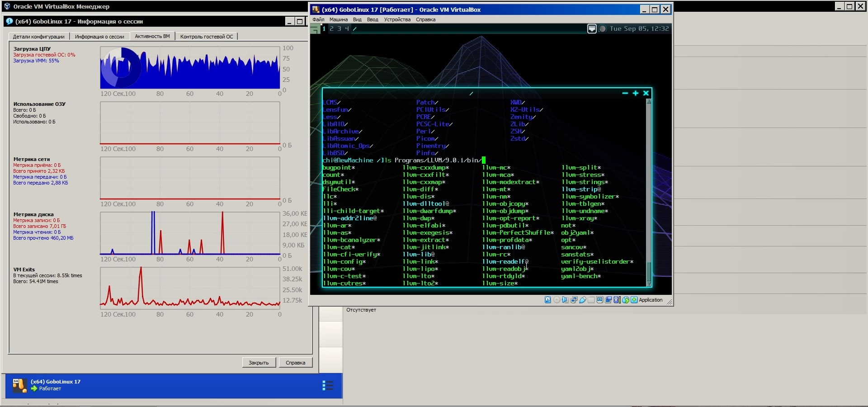
Task: Expand the Вид menu
Action: pyautogui.click(x=357, y=19)
